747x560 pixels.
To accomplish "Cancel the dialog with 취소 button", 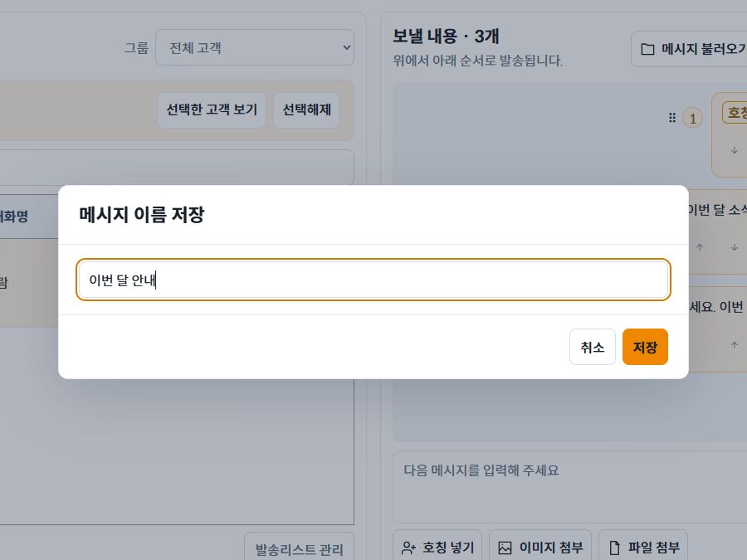I will tap(592, 347).
